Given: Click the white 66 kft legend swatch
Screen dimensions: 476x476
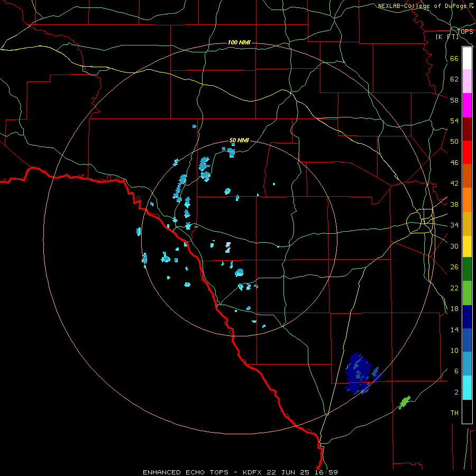Looking at the screenshot, I should pos(467,58).
